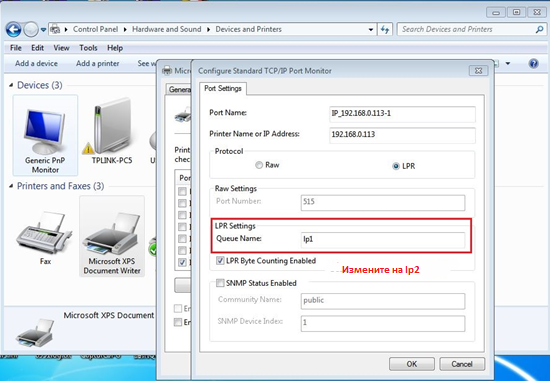Viewport: 550px width, 381px height.
Task: Click the printer icon in properties title bar
Action: click(168, 71)
